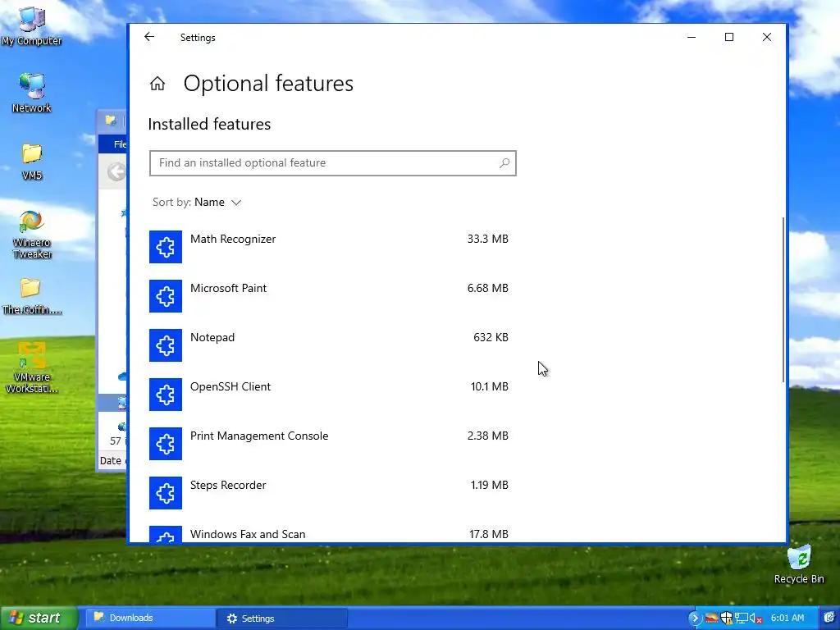Image resolution: width=840 pixels, height=630 pixels.
Task: Click the start button
Action: coord(39,619)
